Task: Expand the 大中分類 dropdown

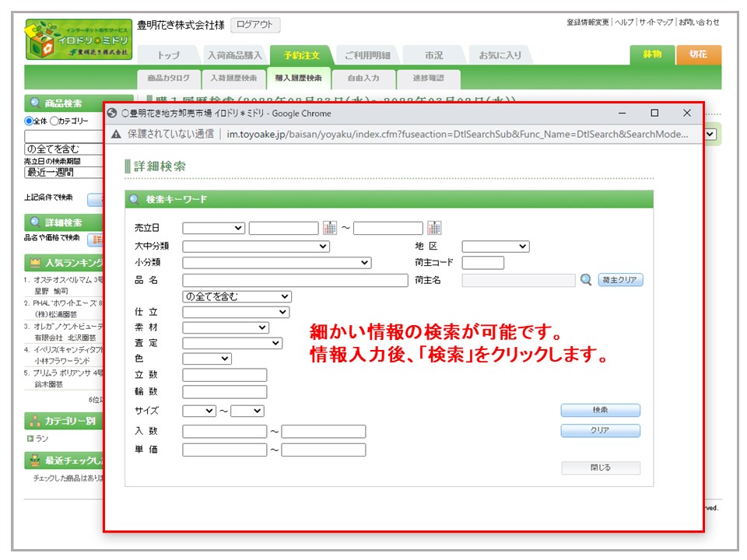Action: click(256, 247)
